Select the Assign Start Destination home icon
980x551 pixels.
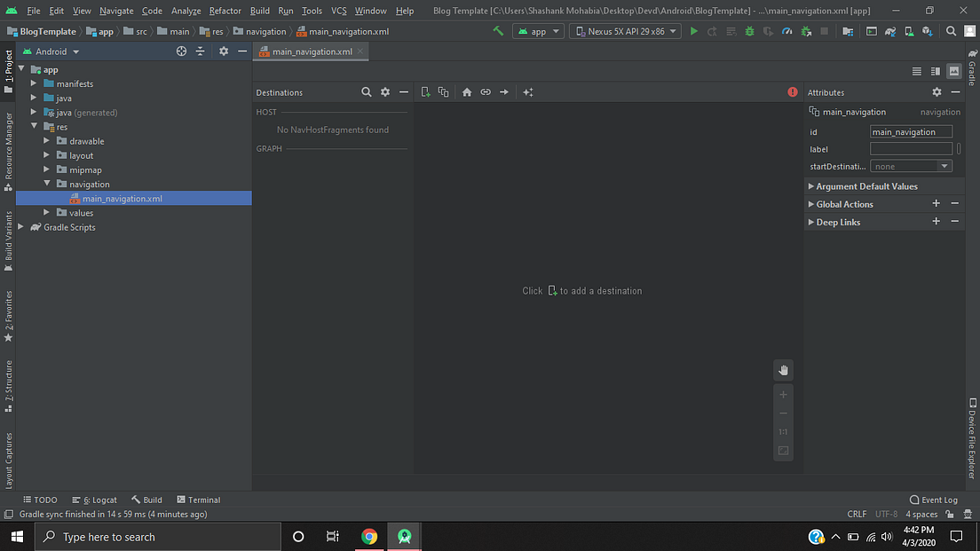[466, 91]
